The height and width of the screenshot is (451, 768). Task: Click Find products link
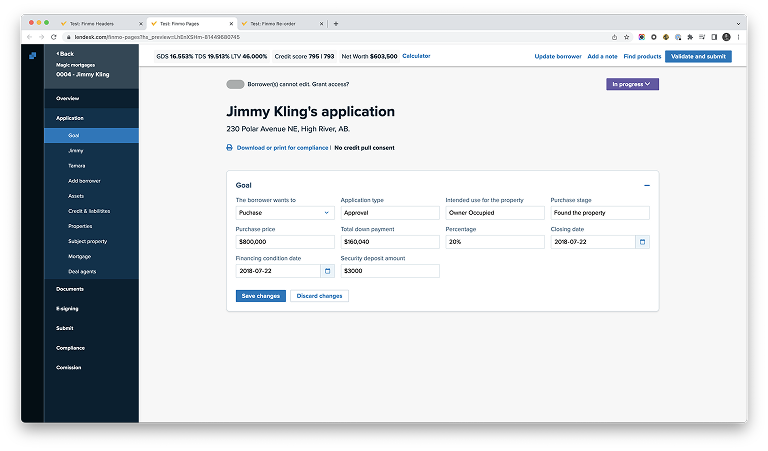642,57
